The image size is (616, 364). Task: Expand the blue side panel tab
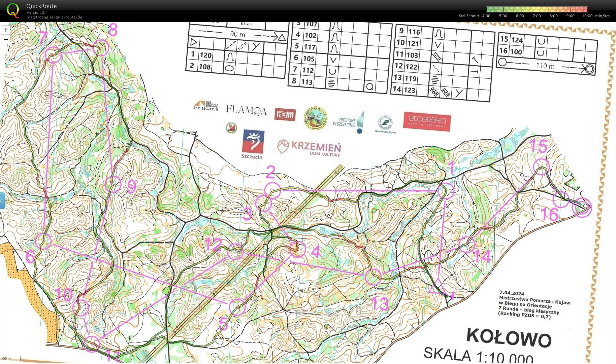(x=2, y=201)
